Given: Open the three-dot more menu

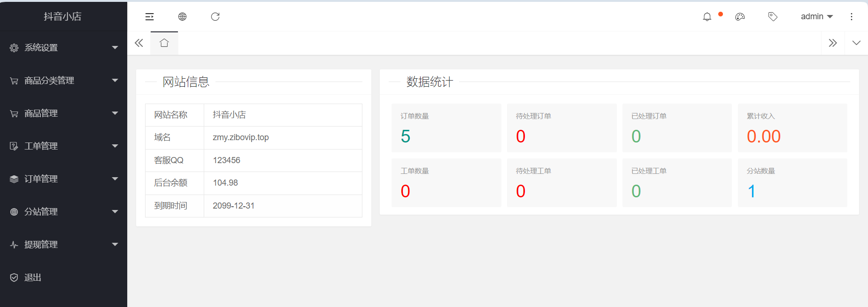Looking at the screenshot, I should point(852,17).
